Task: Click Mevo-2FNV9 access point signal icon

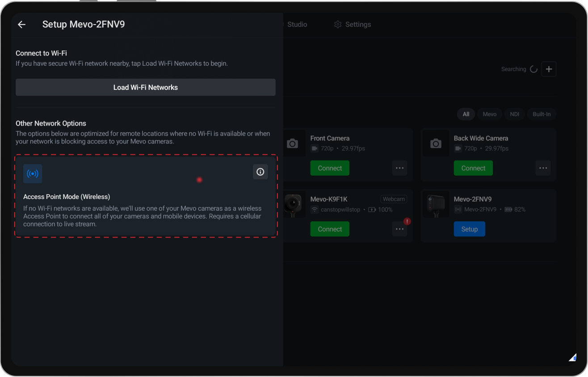Action: tap(458, 209)
